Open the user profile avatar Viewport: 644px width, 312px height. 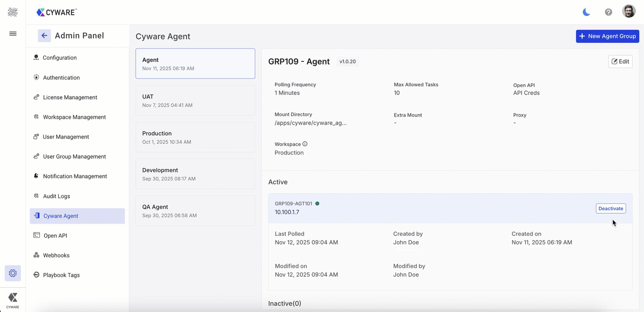pos(629,12)
